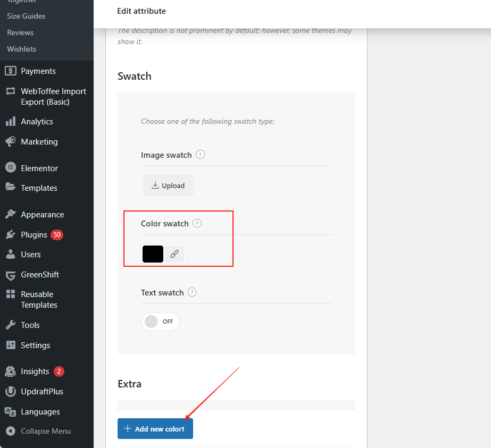Screen dimensions: 491x448
Task: Open the Appearance menu
Action: [x=42, y=215]
